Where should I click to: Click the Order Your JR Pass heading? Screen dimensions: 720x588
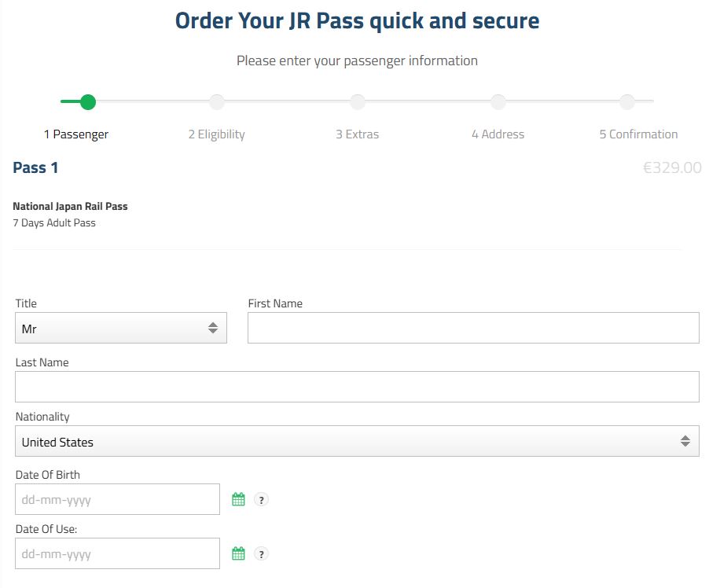point(357,20)
